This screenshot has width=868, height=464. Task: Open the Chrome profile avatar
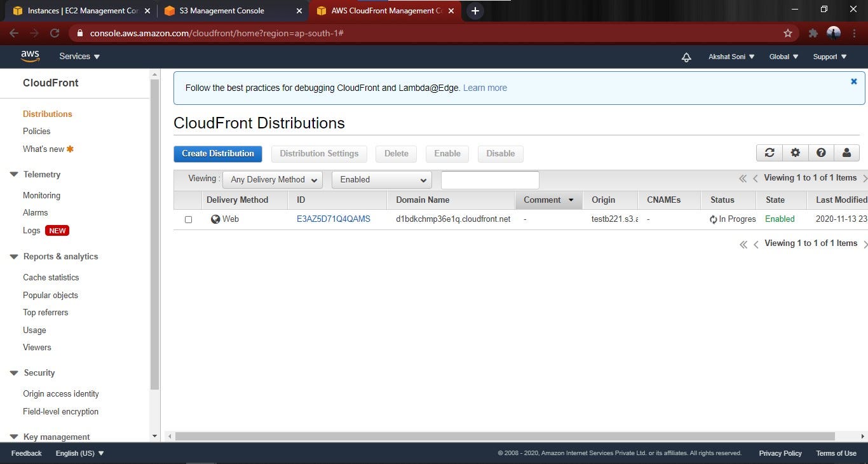(834, 33)
